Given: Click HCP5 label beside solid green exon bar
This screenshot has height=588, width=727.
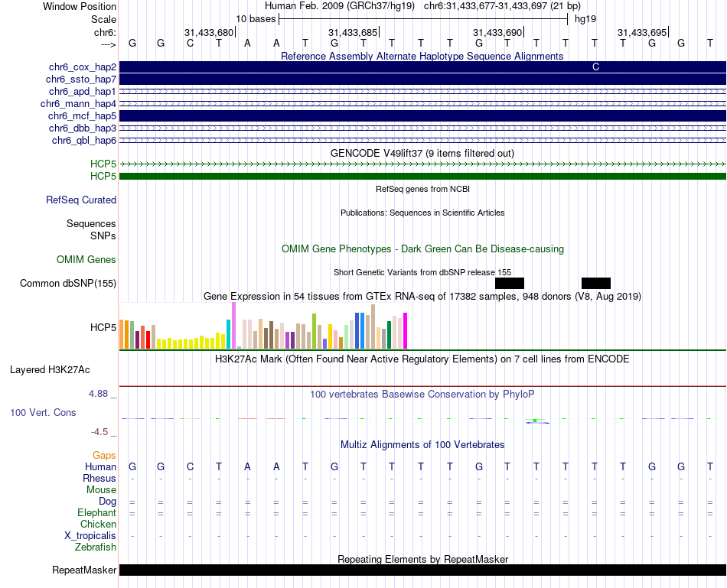Looking at the screenshot, I should [x=103, y=176].
